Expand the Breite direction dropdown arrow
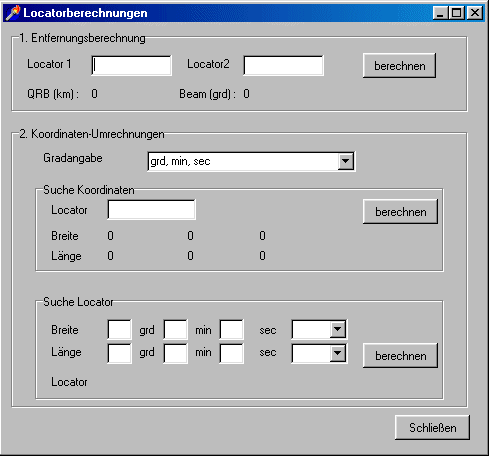 point(338,329)
